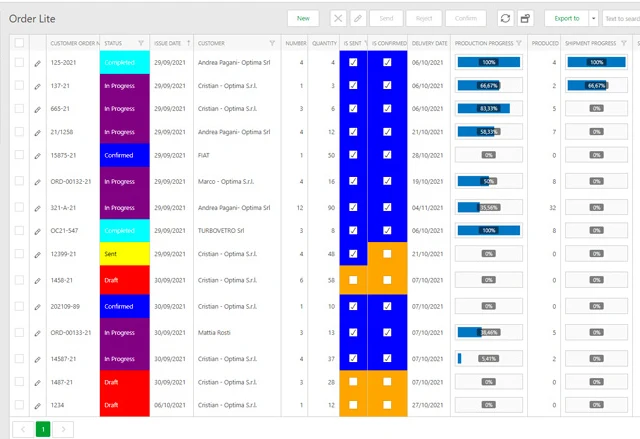Viewport: 640px width, 439px height.
Task: Toggle Is Confirmed checkbox for order 202109-89
Action: 387,306
